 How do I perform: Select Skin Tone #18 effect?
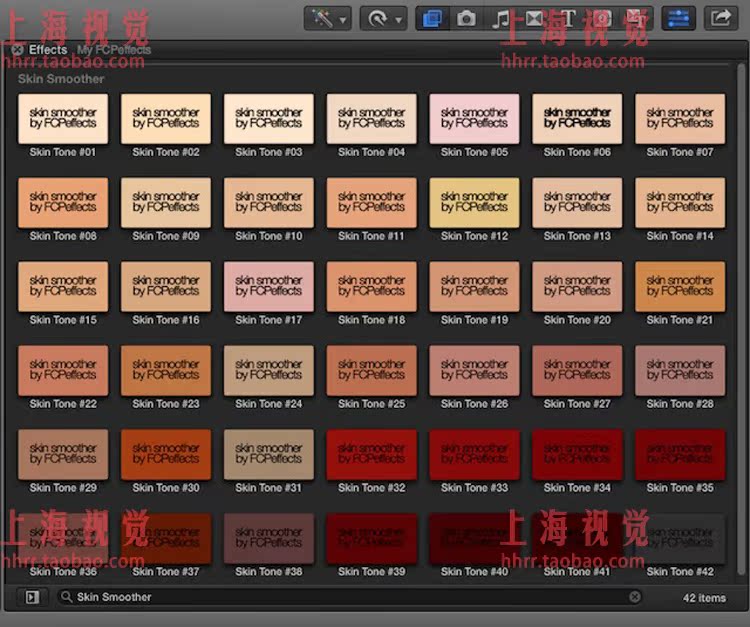372,286
